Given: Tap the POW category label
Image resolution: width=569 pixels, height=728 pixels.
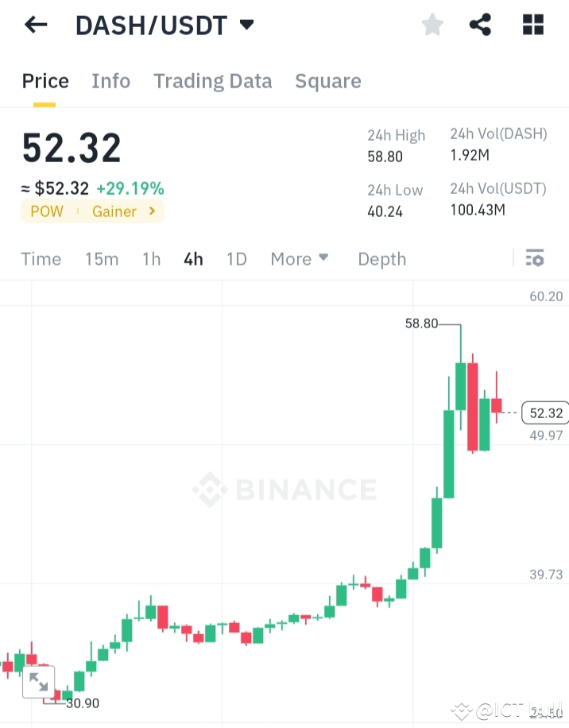Looking at the screenshot, I should coord(47,211).
